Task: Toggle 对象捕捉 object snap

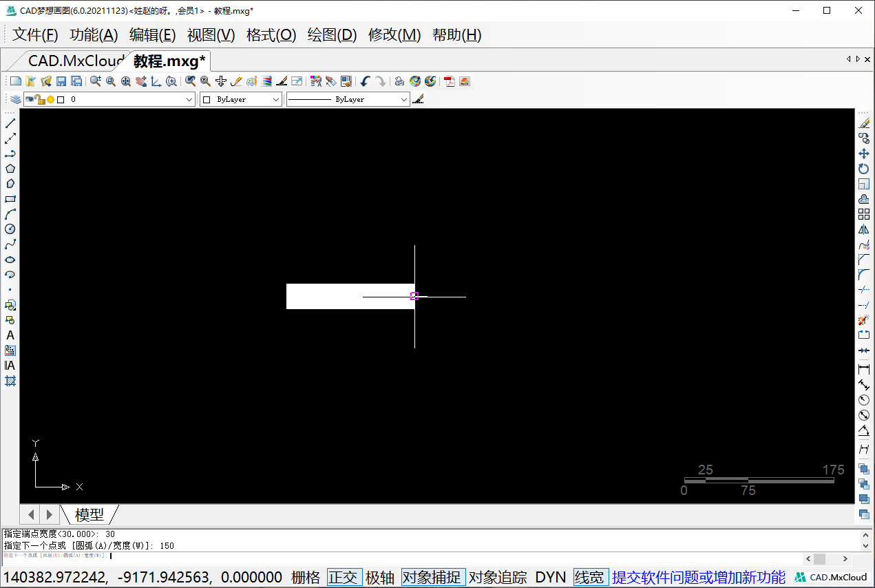Action: (433, 577)
